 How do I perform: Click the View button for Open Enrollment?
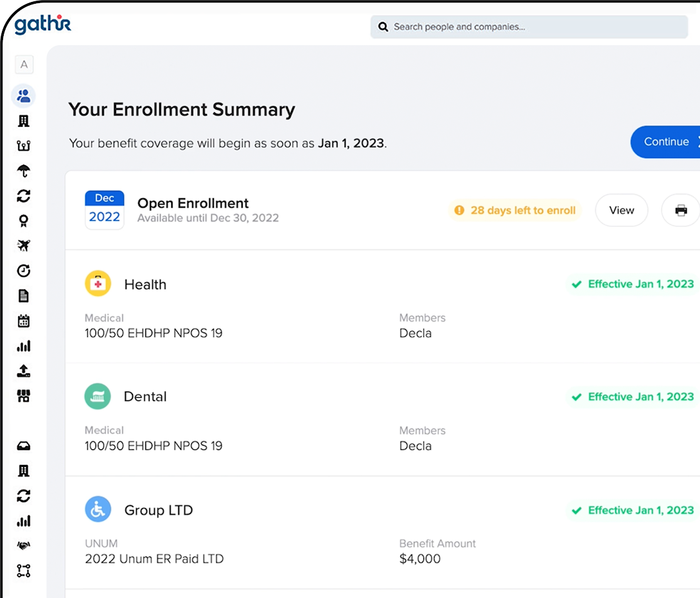coord(621,210)
